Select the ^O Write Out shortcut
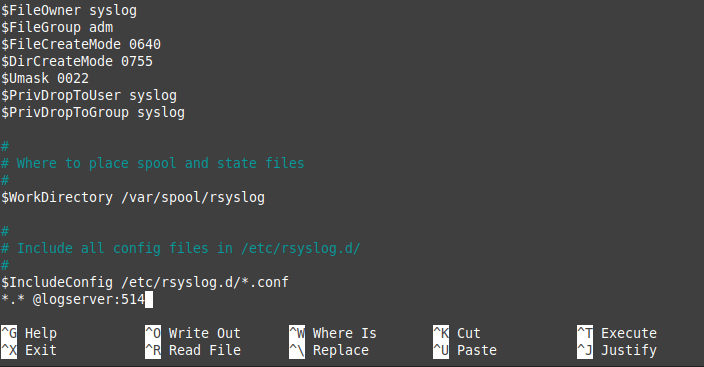 (x=193, y=333)
